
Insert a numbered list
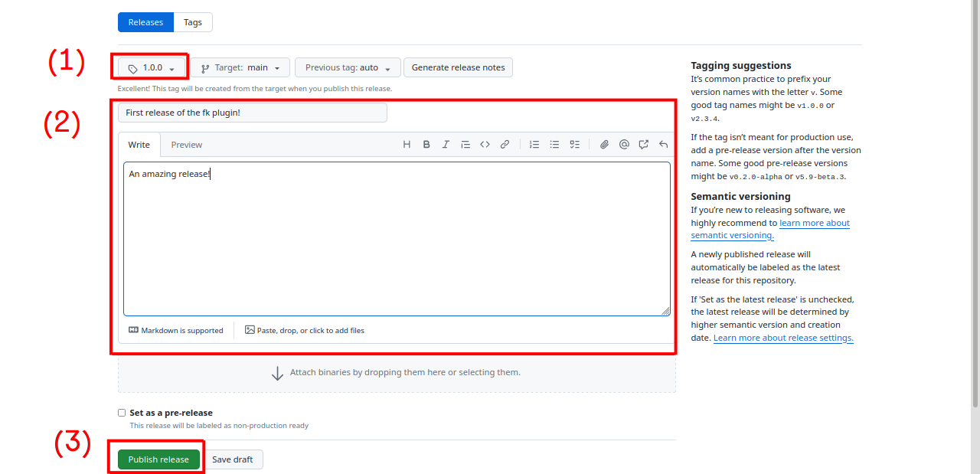[534, 144]
